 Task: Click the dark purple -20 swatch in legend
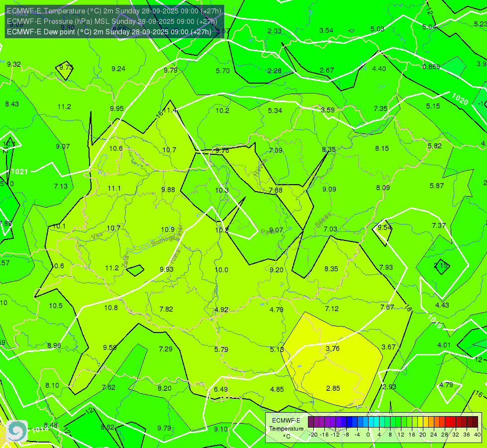[x=310, y=422]
